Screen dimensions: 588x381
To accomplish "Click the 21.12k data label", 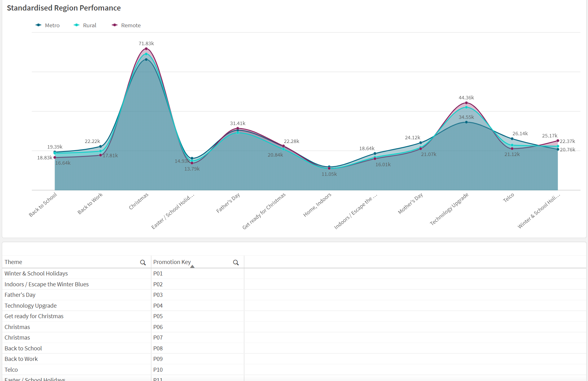I will click(x=512, y=154).
